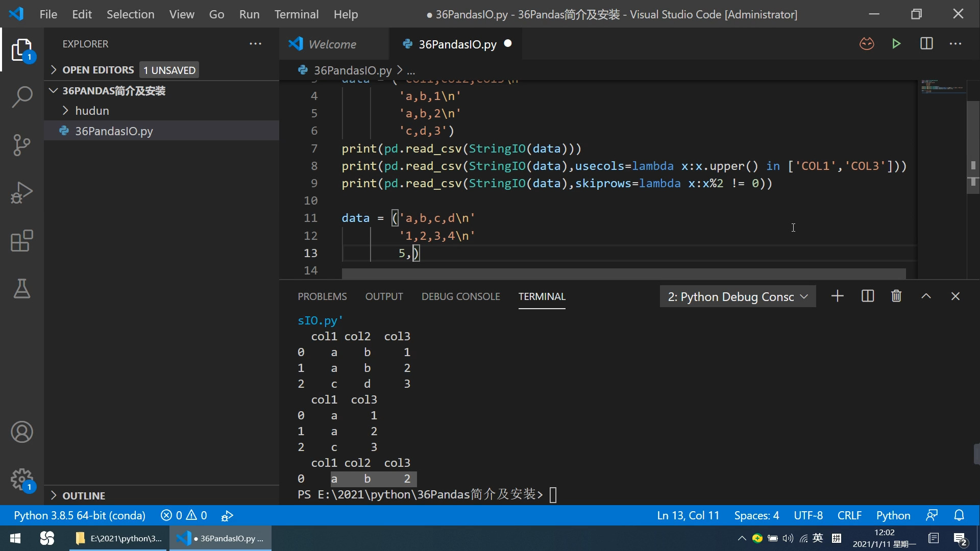
Task: Open the Python Debug Console terminal dropdown
Action: coord(738,297)
